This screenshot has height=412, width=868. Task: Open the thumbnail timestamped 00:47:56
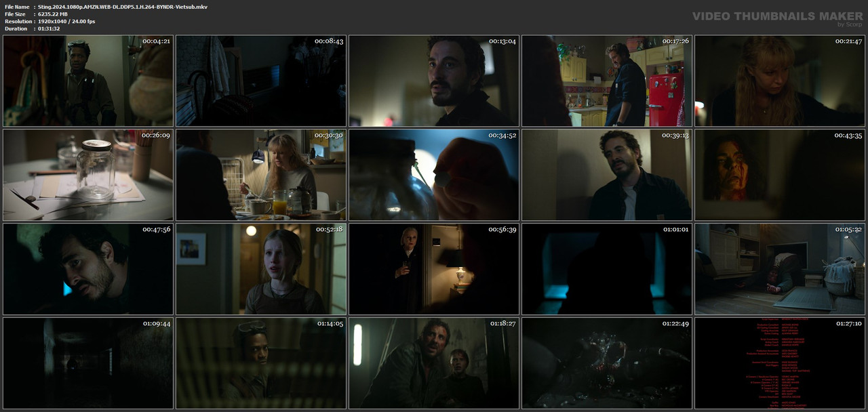pos(88,270)
